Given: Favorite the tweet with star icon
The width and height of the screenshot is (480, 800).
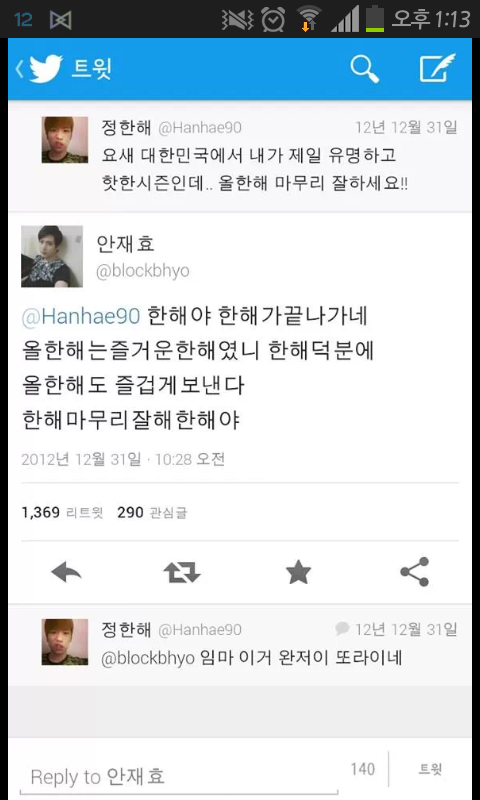Looking at the screenshot, I should tap(298, 572).
